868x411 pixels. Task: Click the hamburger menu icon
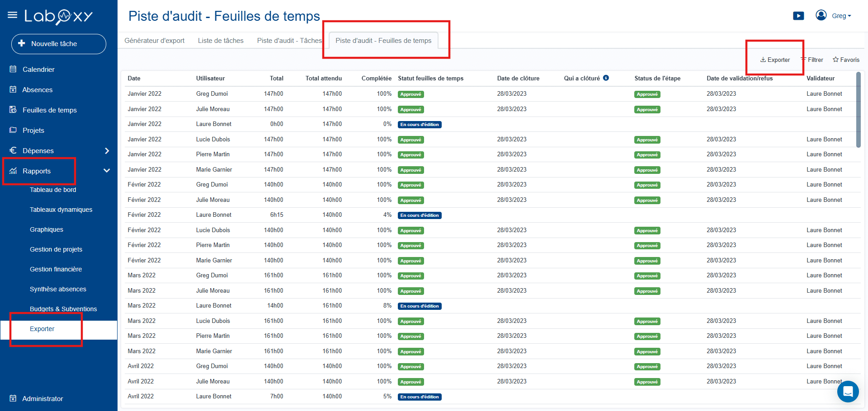point(12,15)
